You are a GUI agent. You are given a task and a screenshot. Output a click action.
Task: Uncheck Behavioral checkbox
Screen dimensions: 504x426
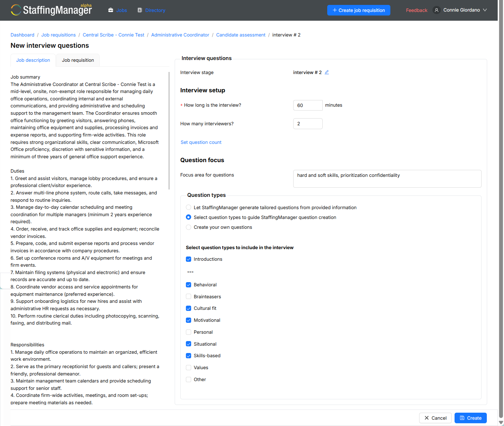pos(189,285)
